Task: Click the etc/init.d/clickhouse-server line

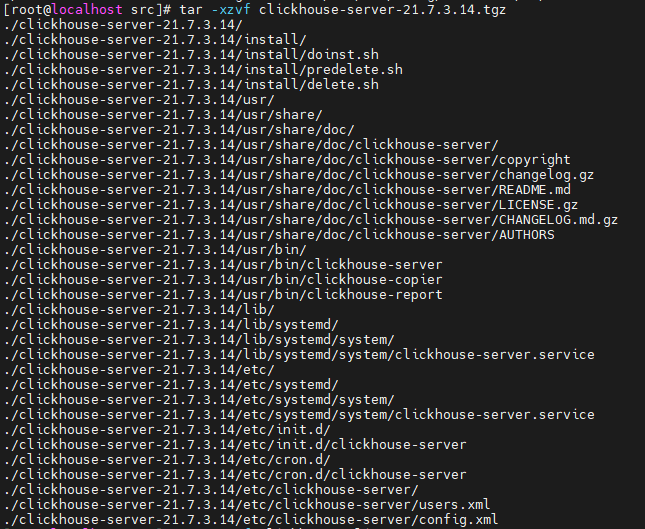Action: [236, 444]
